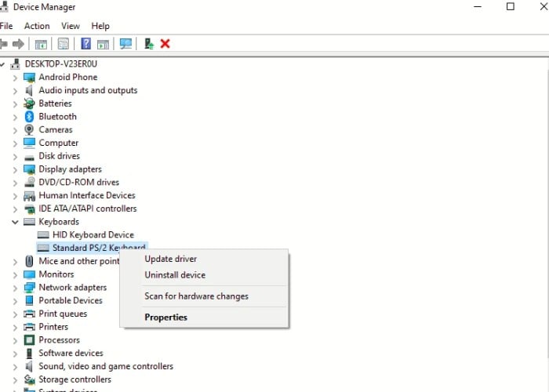This screenshot has width=549, height=392.
Task: Collapse the Keyboards category
Action: click(15, 222)
